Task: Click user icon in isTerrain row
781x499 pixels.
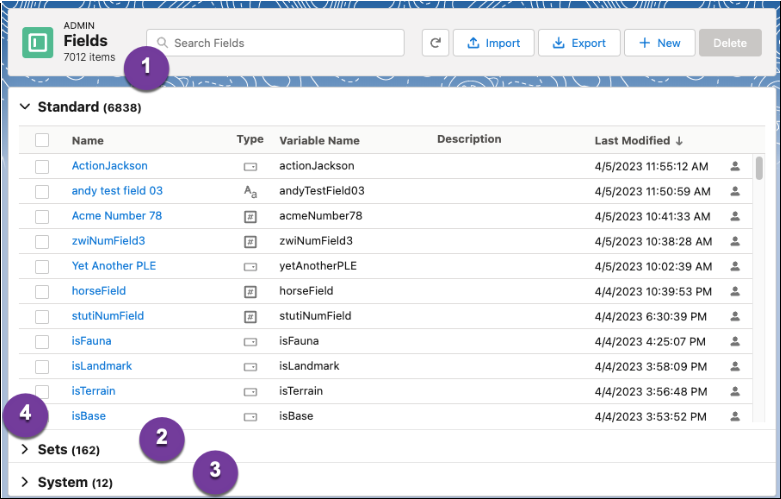Action: pyautogui.click(x=735, y=391)
